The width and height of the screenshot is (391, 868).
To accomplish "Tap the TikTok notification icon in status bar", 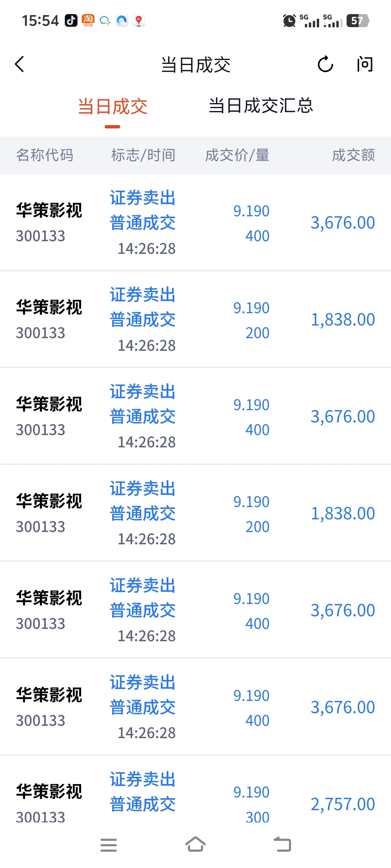I will click(71, 21).
